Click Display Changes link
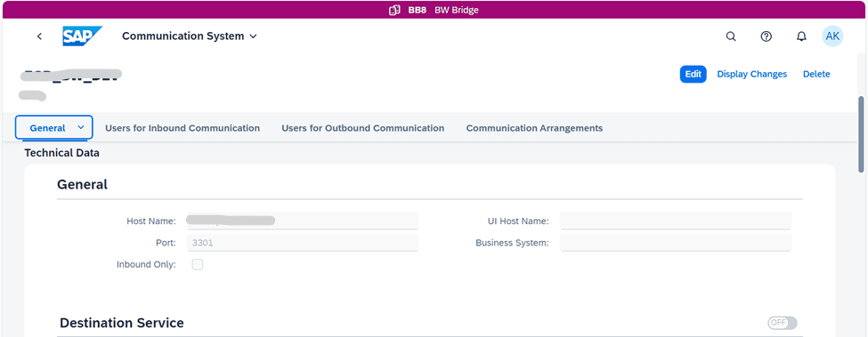868x337 pixels. click(x=751, y=74)
